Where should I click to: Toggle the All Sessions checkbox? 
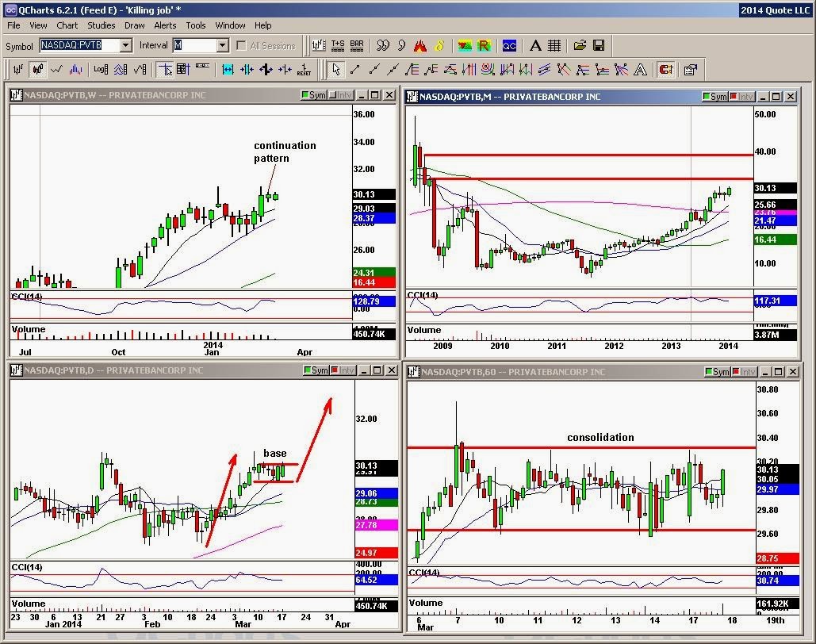tap(241, 46)
